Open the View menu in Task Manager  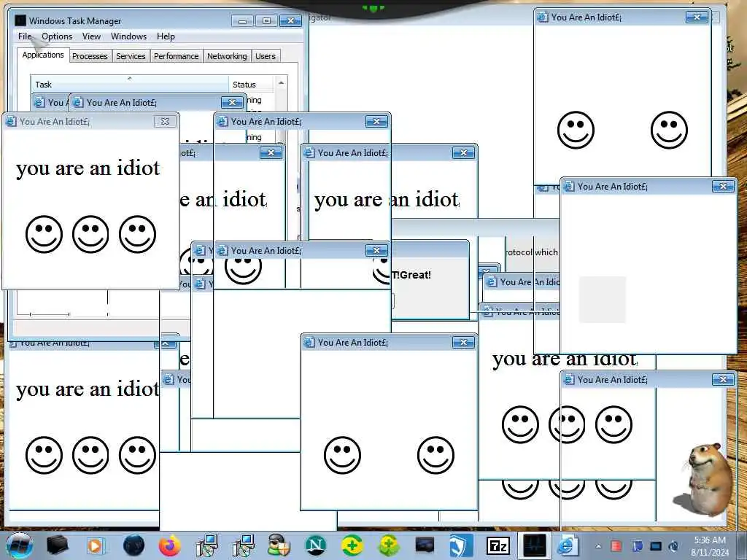click(91, 36)
